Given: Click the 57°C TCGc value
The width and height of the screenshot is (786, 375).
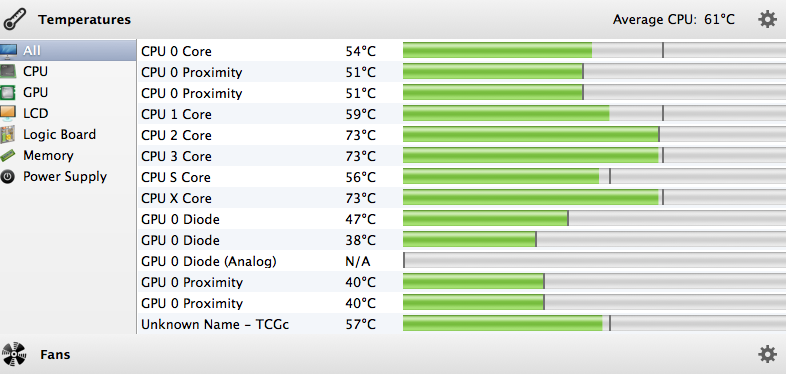Looking at the screenshot, I should tap(360, 325).
